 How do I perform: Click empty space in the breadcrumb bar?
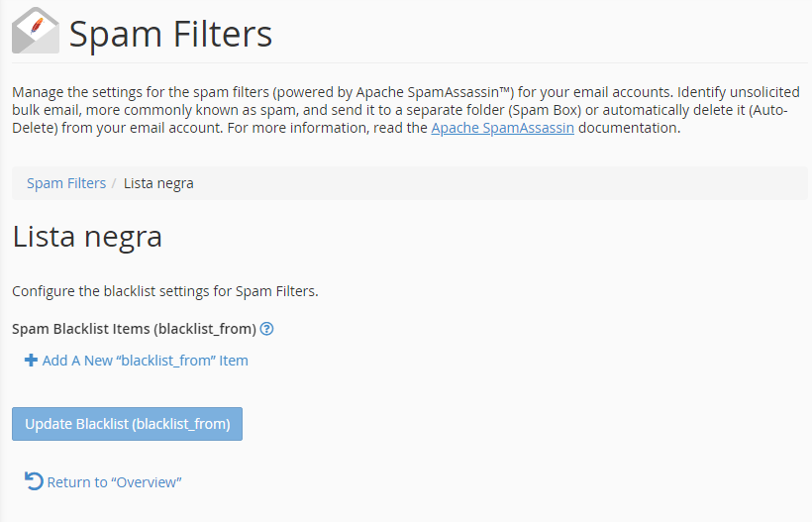497,183
